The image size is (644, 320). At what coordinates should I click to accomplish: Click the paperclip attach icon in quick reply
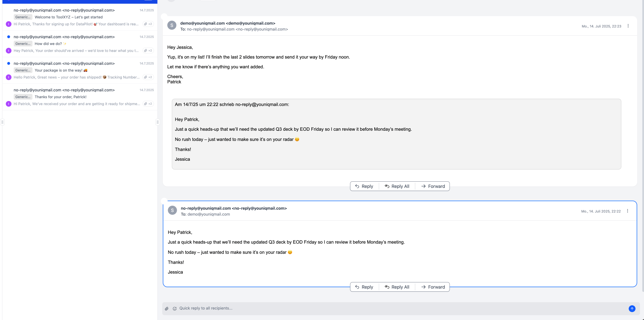pyautogui.click(x=167, y=309)
